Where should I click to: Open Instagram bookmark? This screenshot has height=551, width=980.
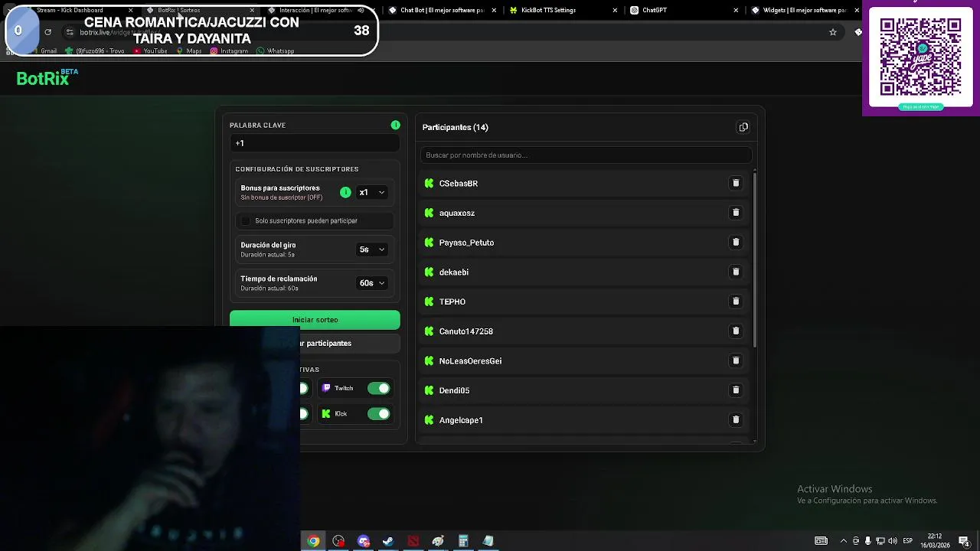tap(230, 51)
